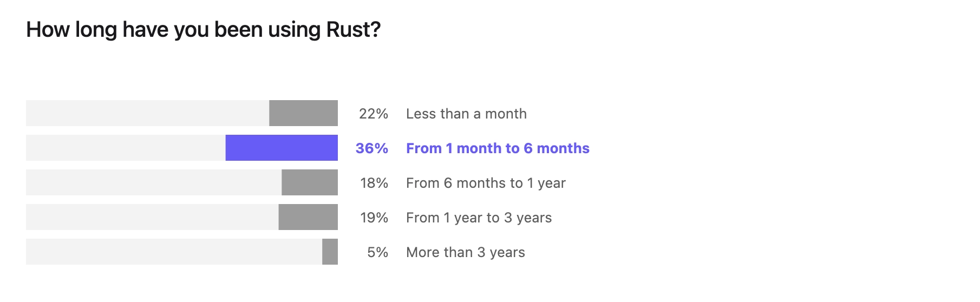
Task: Click the light empty track of the 19% bar
Action: [x=152, y=217]
